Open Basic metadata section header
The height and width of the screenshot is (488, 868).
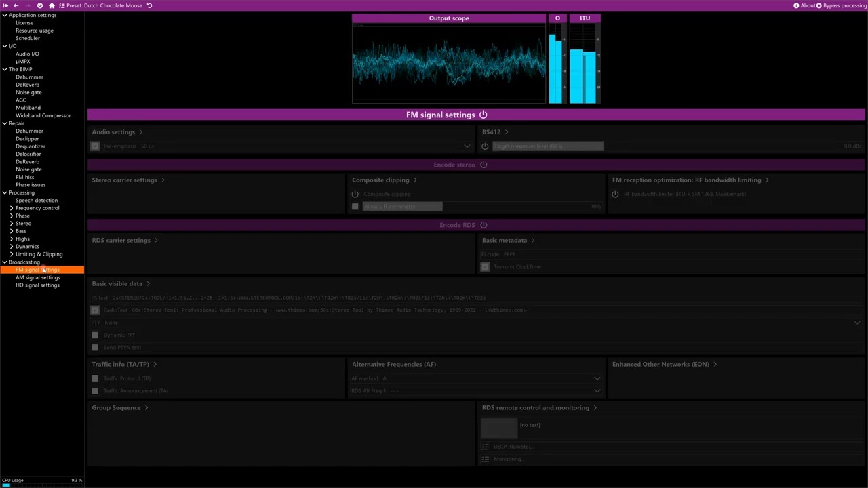point(509,241)
